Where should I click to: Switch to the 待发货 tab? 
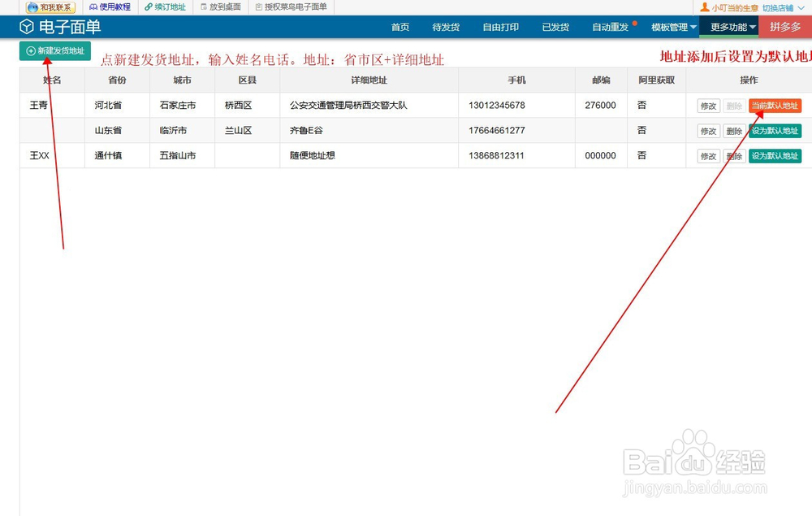[x=445, y=27]
